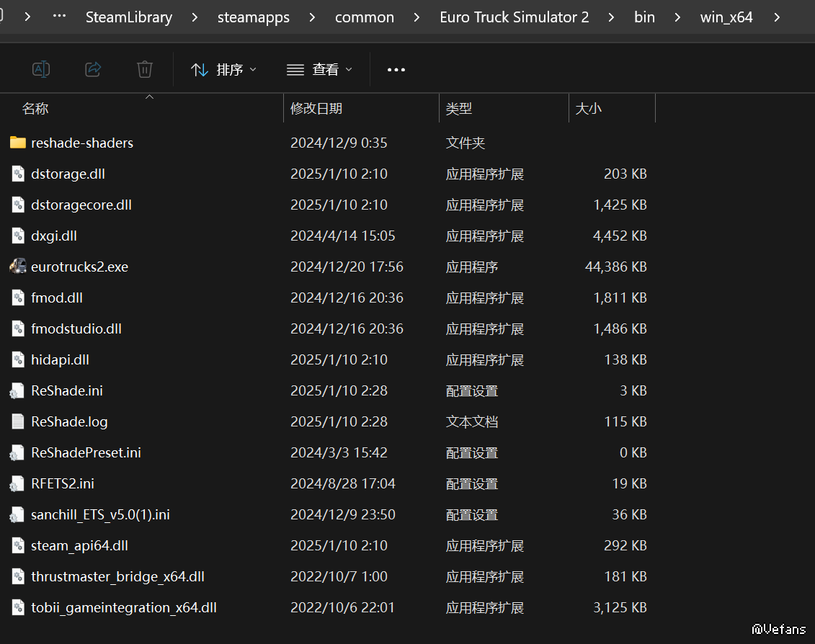
Task: Select the sanchill_ETS_v5.0(1).ini file
Action: pos(100,514)
